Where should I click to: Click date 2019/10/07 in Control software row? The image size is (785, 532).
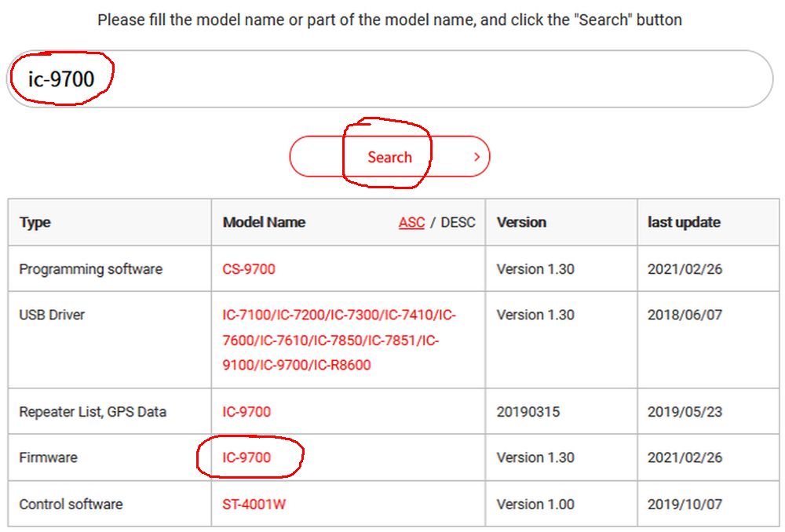click(x=685, y=504)
